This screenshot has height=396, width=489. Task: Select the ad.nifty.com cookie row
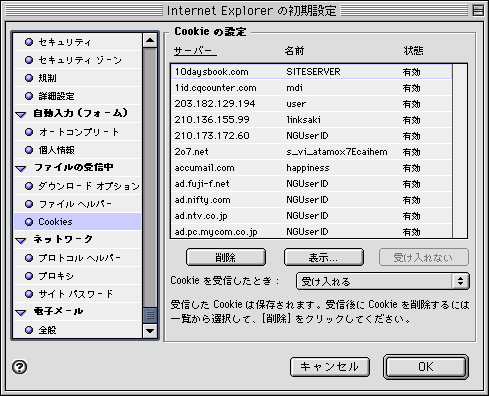pos(311,200)
